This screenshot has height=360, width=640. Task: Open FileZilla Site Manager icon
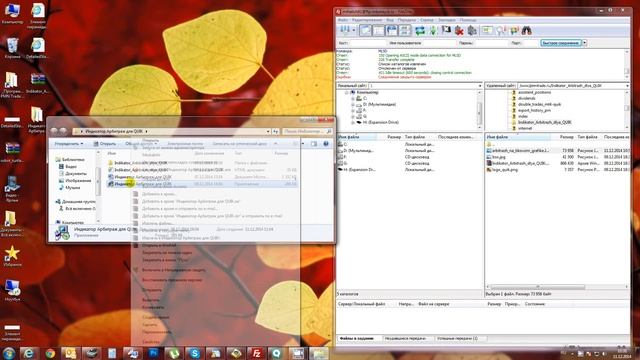pos(345,31)
